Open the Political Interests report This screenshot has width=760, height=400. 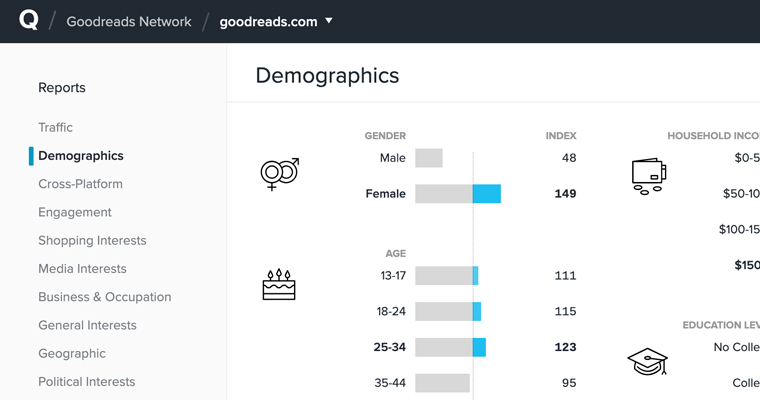point(87,382)
